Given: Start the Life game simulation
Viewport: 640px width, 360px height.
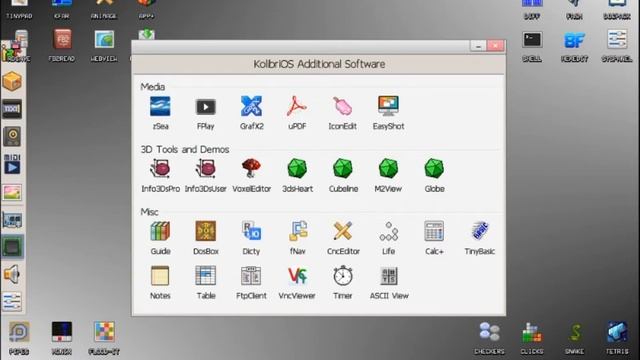Looking at the screenshot, I should click(388, 231).
